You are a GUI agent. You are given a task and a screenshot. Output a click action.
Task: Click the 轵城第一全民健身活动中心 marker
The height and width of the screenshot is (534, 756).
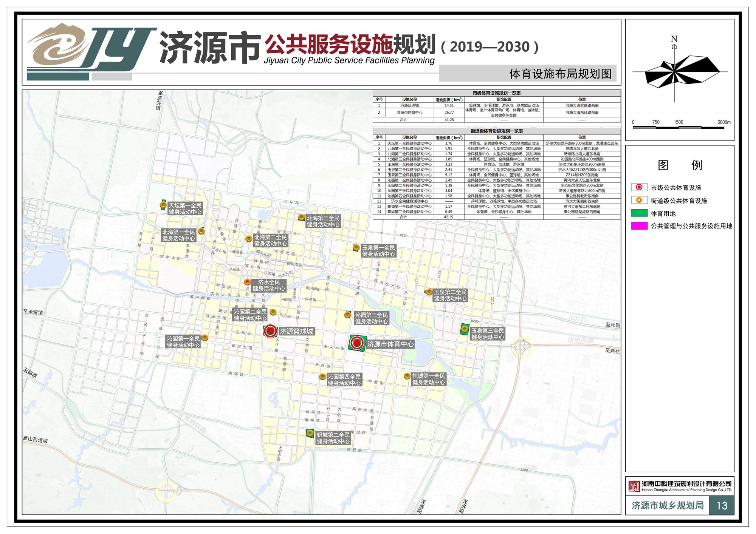[407, 376]
